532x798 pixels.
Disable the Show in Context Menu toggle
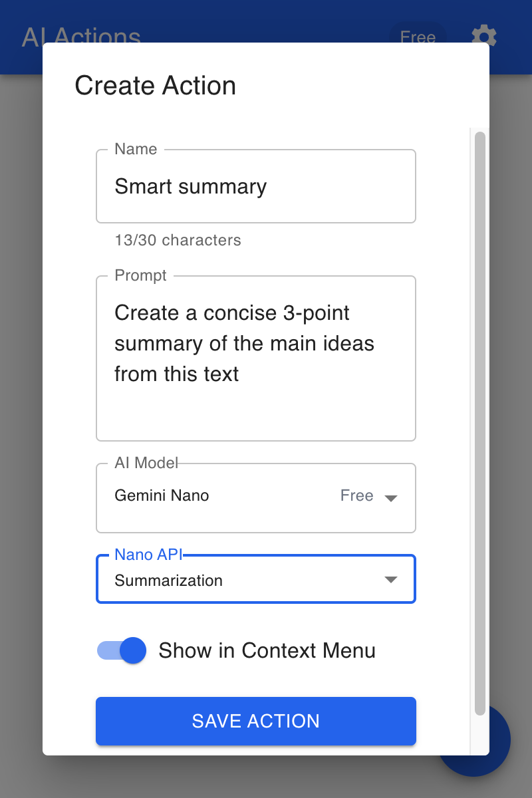point(121,650)
